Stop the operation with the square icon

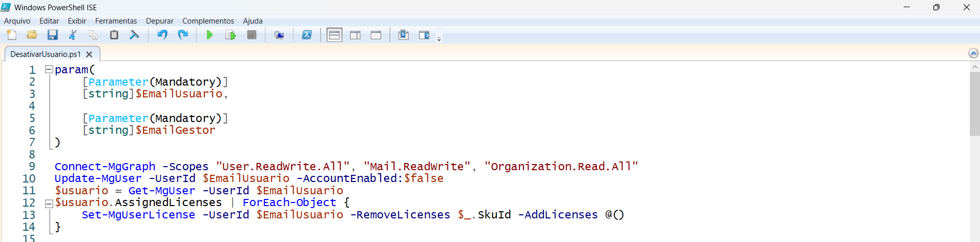pos(252,35)
